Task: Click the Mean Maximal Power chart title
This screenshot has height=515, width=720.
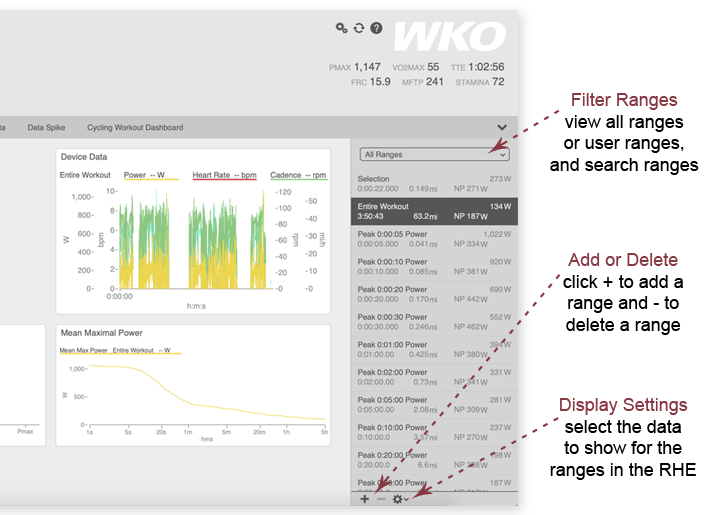Action: coord(101,333)
